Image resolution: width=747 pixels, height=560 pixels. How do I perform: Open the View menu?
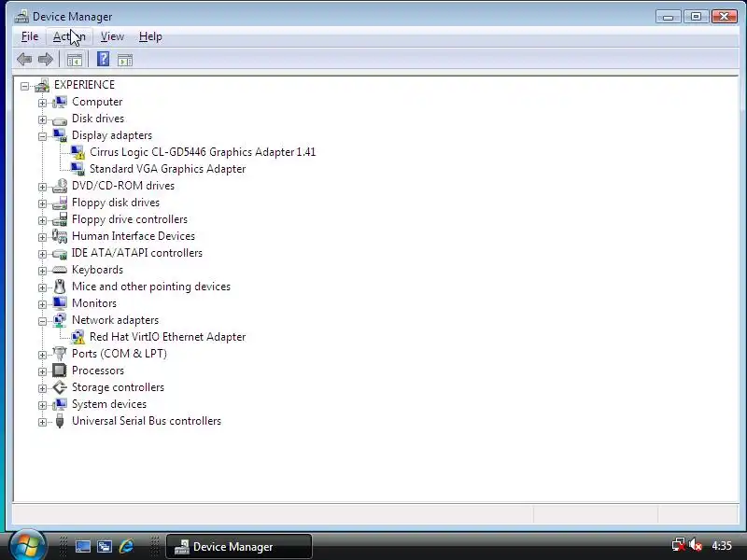coord(112,36)
